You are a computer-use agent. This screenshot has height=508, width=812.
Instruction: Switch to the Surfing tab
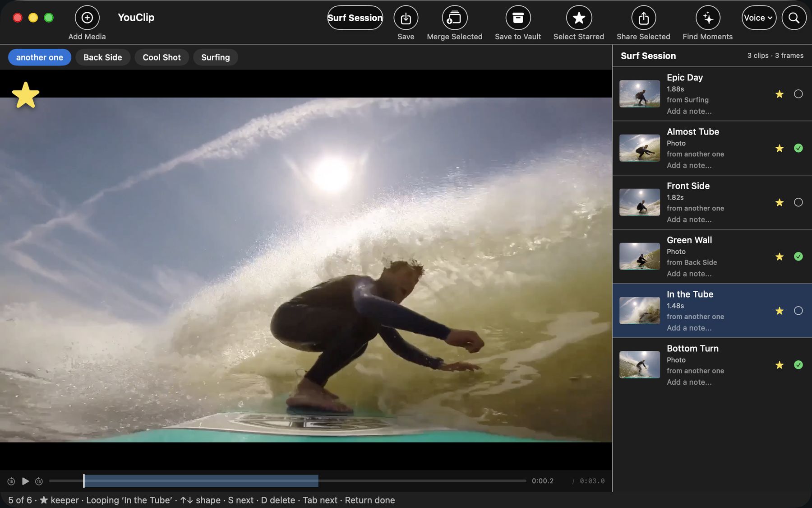click(x=215, y=57)
